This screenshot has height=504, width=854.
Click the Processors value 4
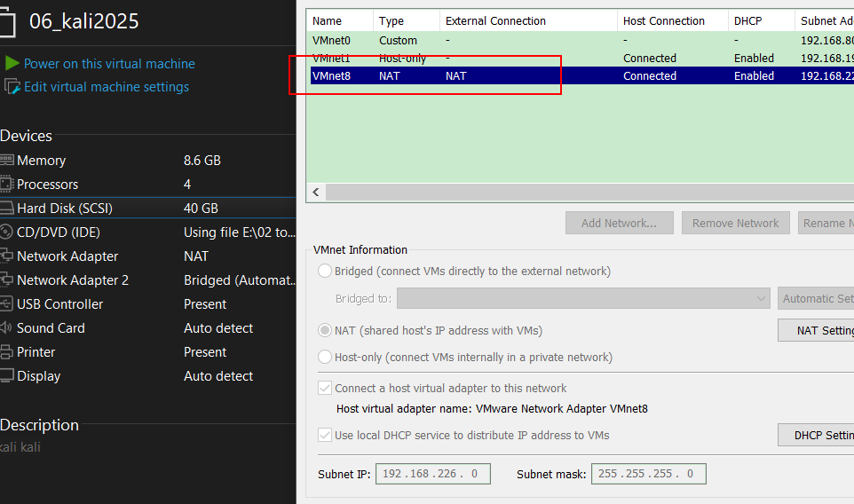[187, 184]
